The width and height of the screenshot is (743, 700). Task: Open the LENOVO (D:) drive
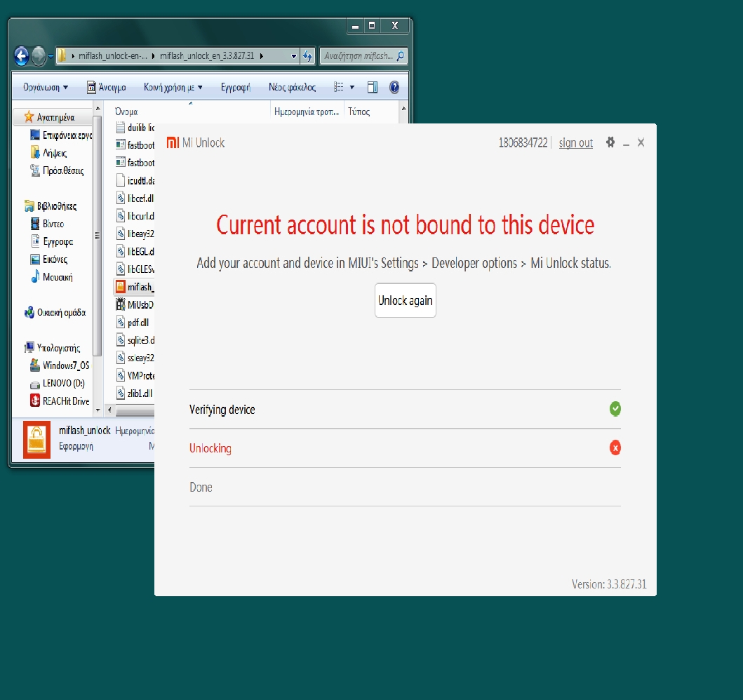tap(58, 383)
